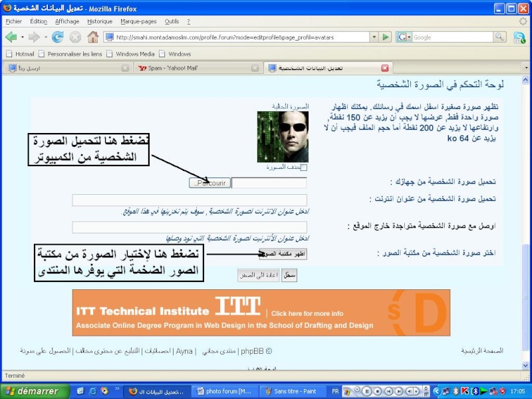Launch Internet Explorer from Quick Launch

(x=92, y=391)
